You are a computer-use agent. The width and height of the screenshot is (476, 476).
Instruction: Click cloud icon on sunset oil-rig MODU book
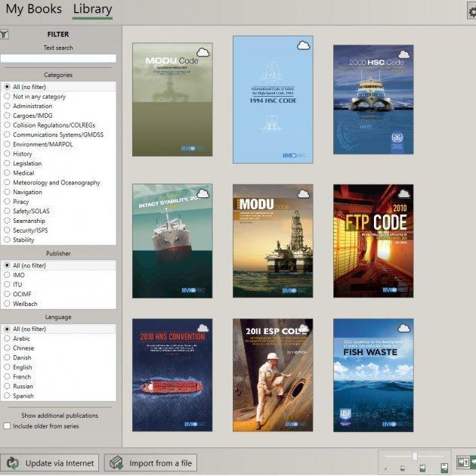pyautogui.click(x=303, y=193)
